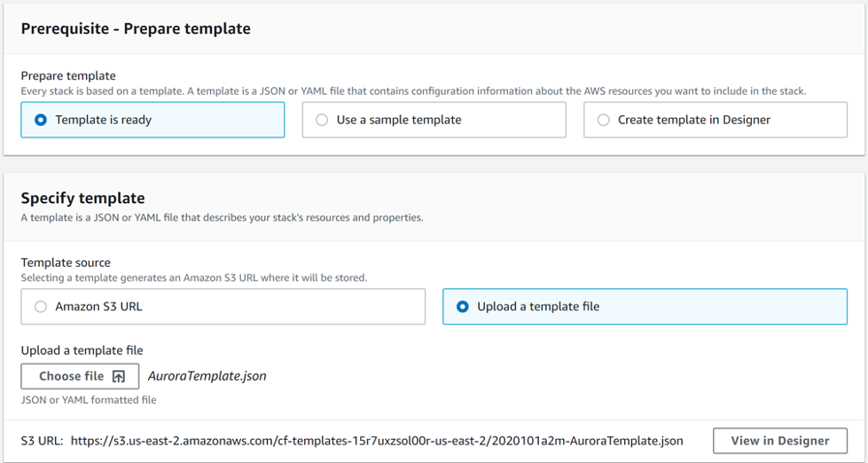The height and width of the screenshot is (463, 868).
Task: Click the S3 URL https address text
Action: coord(377,441)
